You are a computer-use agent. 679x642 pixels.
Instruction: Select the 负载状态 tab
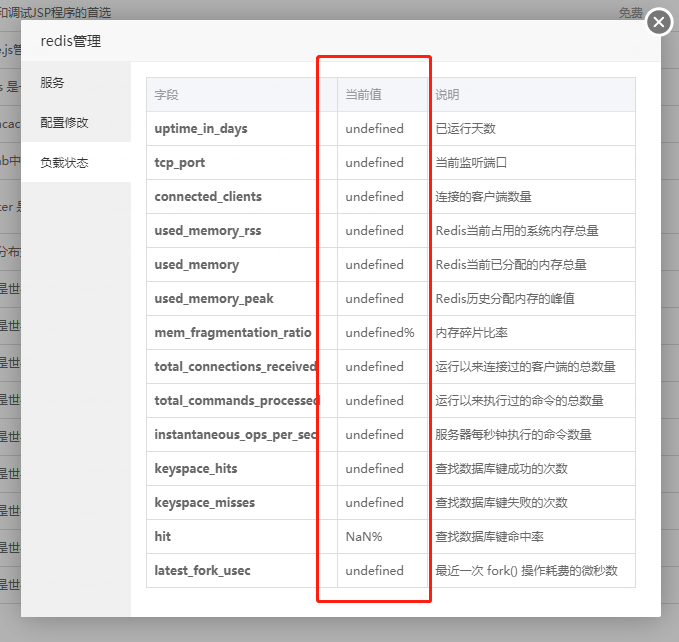click(76, 162)
